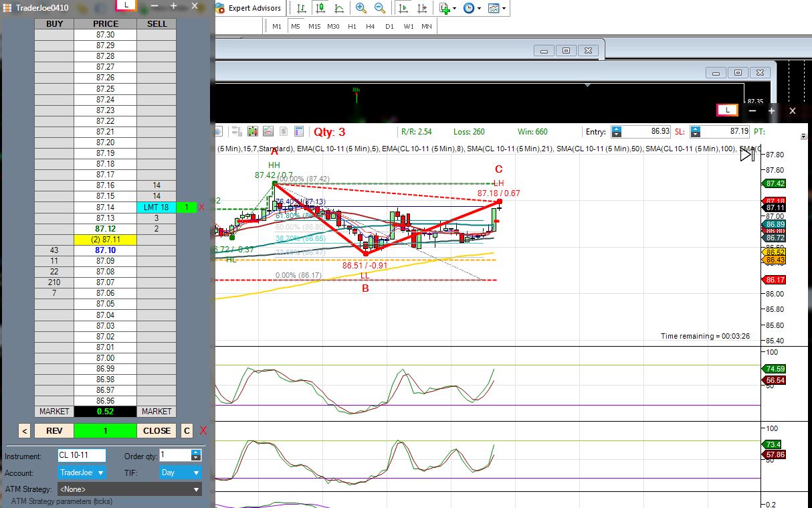The image size is (812, 508).
Task: Expand the templates dropdown arrow
Action: coord(504,9)
